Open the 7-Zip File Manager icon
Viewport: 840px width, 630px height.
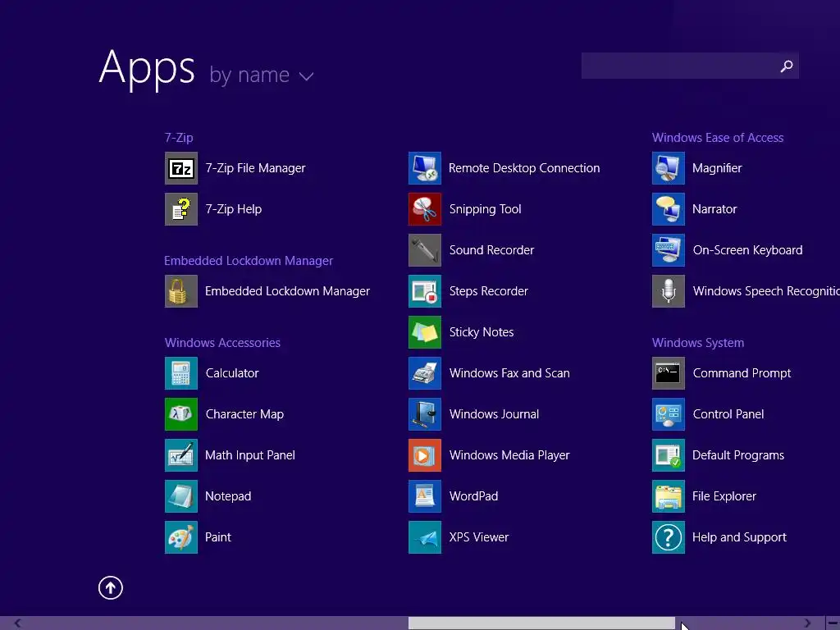click(x=181, y=168)
